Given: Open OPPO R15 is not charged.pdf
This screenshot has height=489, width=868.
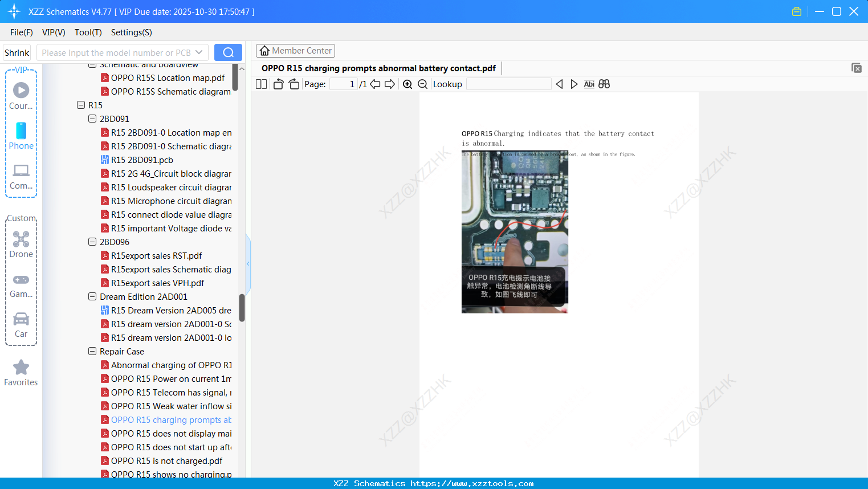Looking at the screenshot, I should 166,461.
